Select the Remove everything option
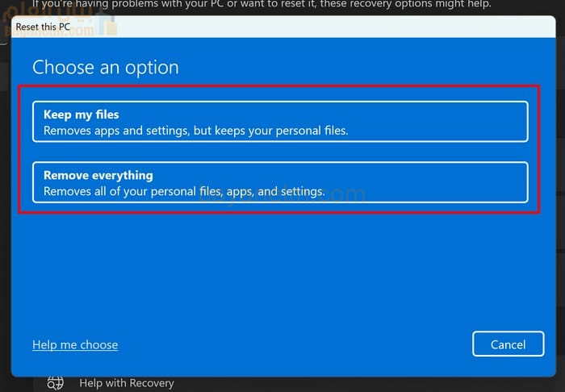 (x=279, y=182)
